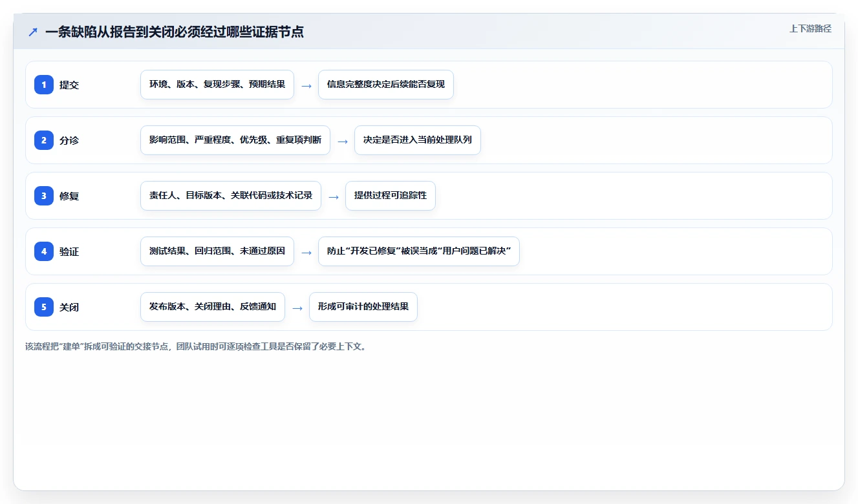Open the 提供过程可追踪性 chip
The height and width of the screenshot is (504, 858).
391,196
